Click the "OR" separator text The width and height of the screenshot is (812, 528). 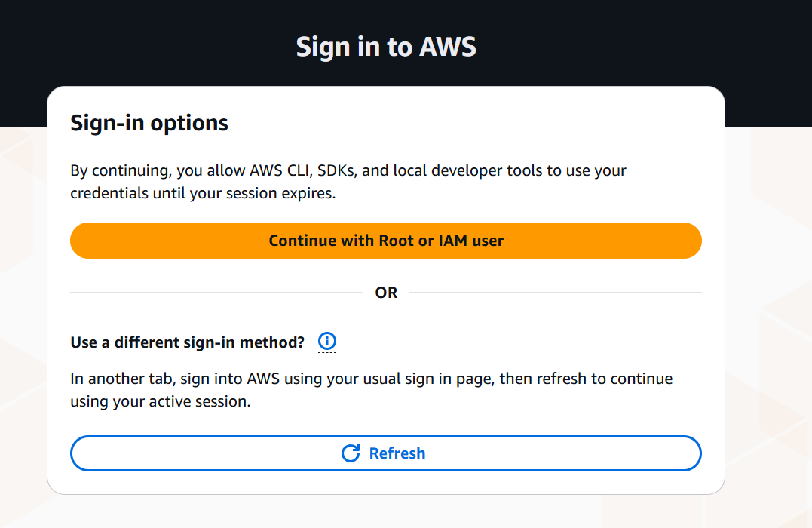[x=386, y=293]
